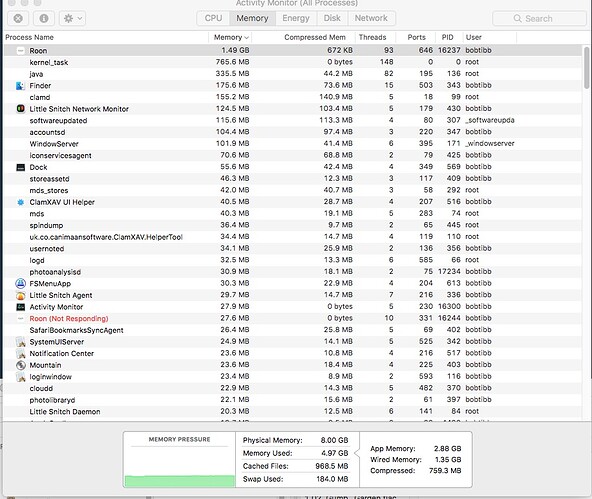Viewport: 592px width, 499px height.
Task: Select the spindump process
Action: click(293, 225)
